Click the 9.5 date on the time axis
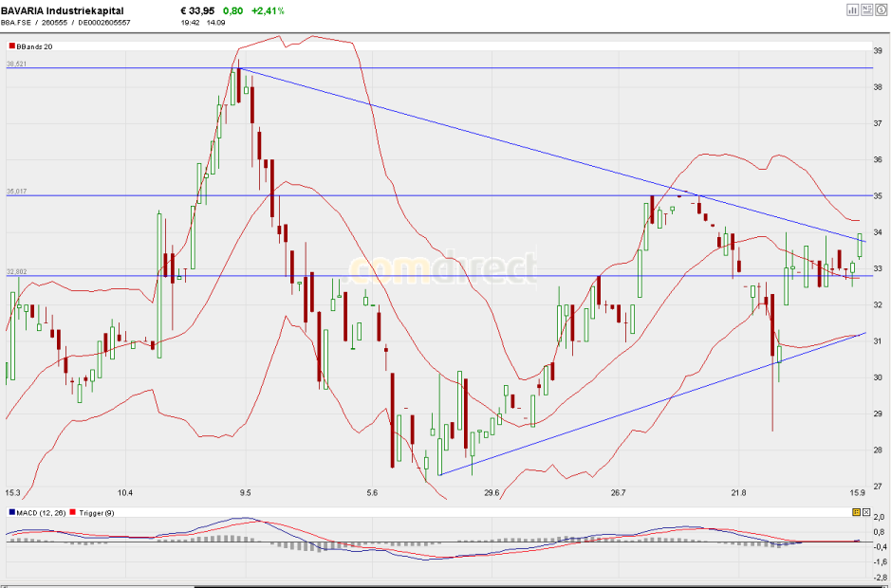The width and height of the screenshot is (891, 588). [246, 493]
